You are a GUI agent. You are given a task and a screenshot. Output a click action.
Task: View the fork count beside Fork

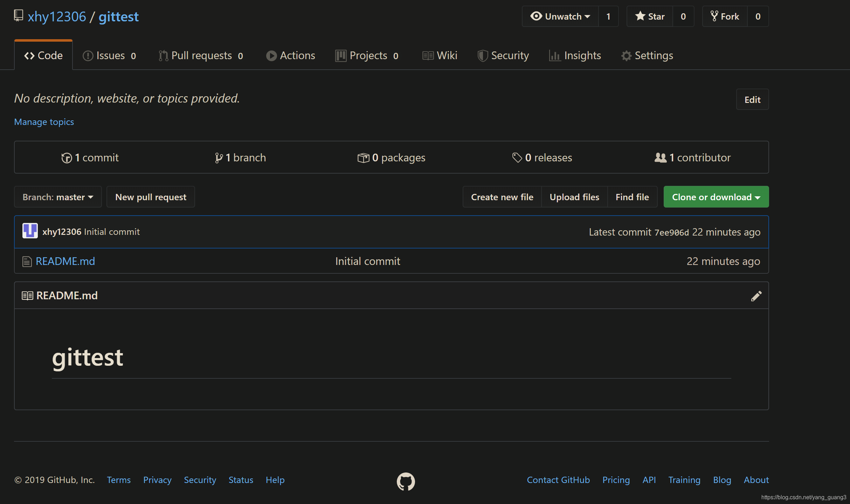758,16
